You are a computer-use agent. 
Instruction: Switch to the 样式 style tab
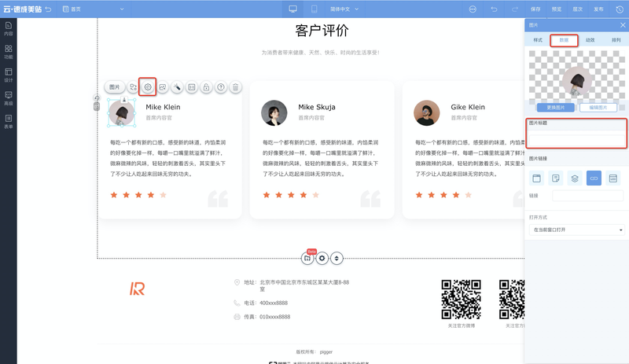[x=538, y=40]
